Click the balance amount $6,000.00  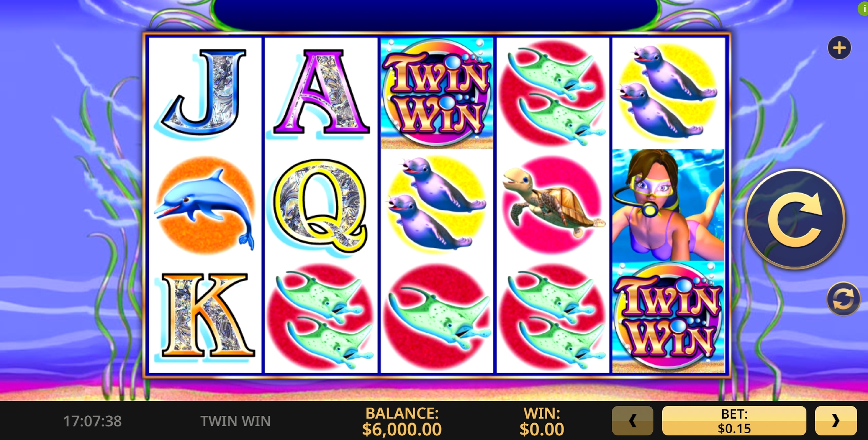coord(402,429)
